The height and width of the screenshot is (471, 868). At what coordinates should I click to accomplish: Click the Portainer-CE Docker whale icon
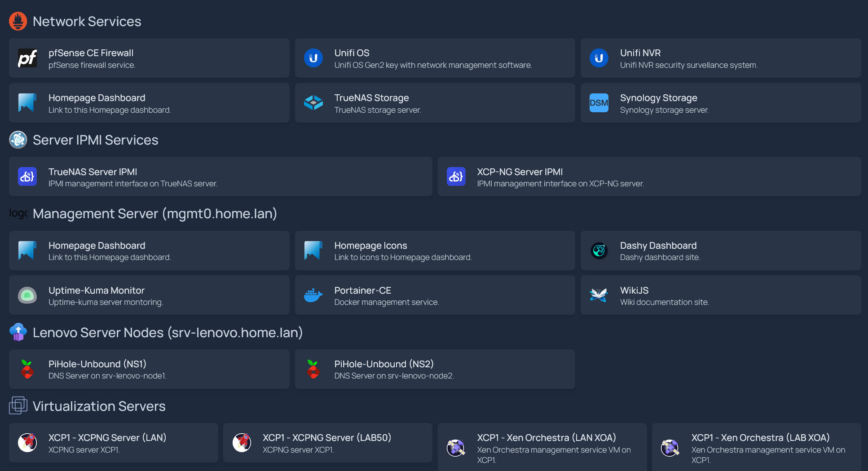pyautogui.click(x=313, y=295)
